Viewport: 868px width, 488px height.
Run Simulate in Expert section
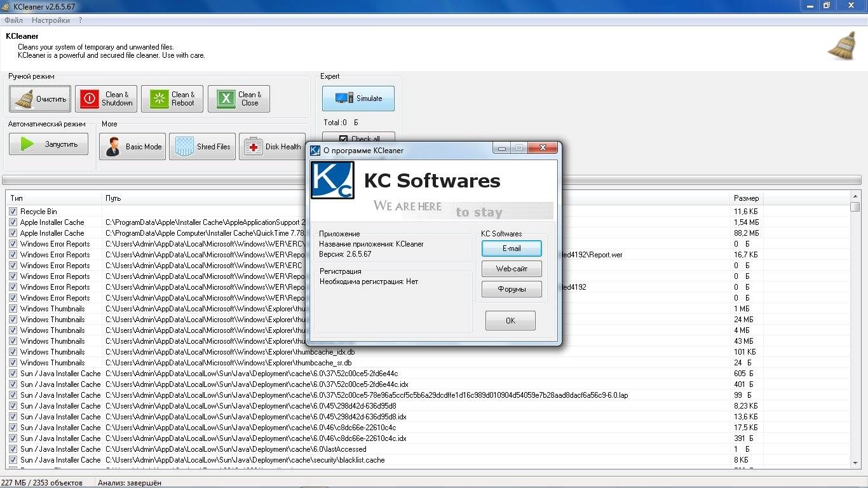pos(358,98)
